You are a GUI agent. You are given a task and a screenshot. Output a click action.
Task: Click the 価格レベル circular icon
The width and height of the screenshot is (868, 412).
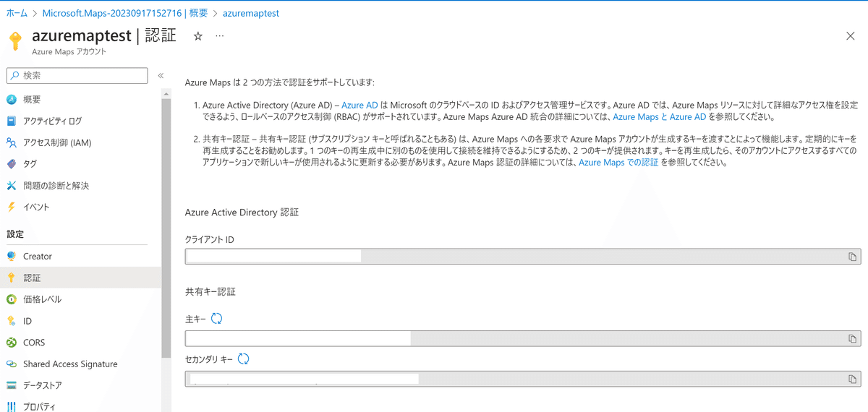click(11, 299)
